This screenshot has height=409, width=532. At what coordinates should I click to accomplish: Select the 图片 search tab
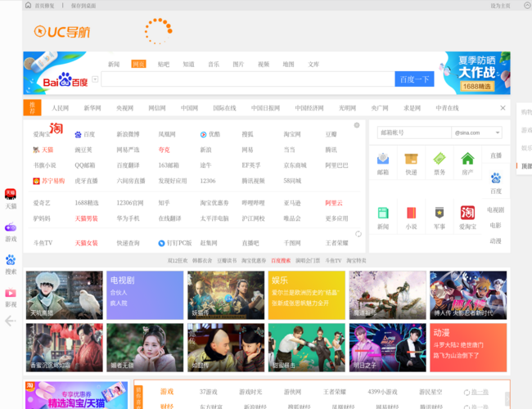click(x=238, y=64)
